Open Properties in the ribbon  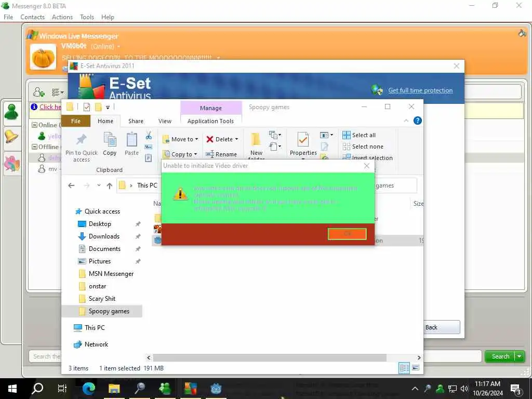pyautogui.click(x=303, y=144)
